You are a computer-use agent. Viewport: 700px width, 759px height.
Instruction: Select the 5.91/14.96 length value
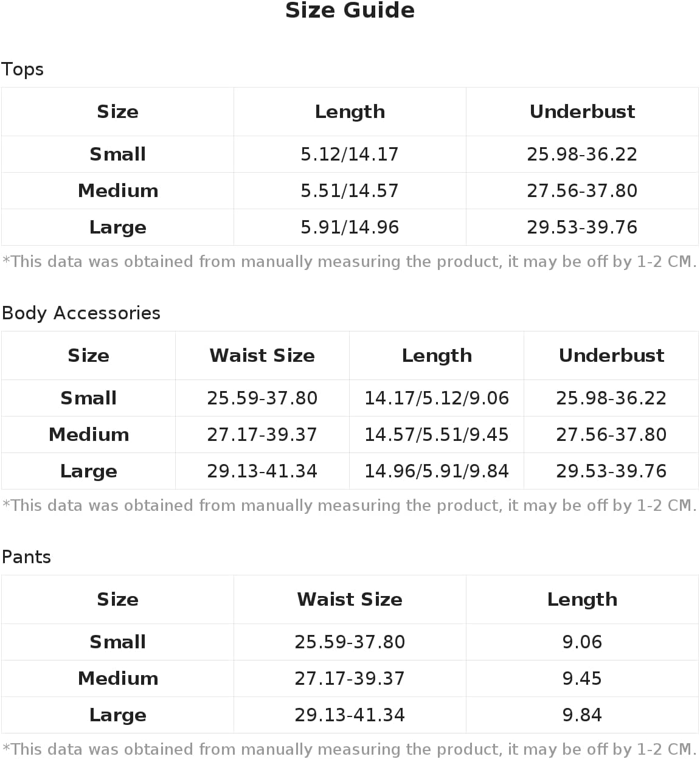pos(350,227)
